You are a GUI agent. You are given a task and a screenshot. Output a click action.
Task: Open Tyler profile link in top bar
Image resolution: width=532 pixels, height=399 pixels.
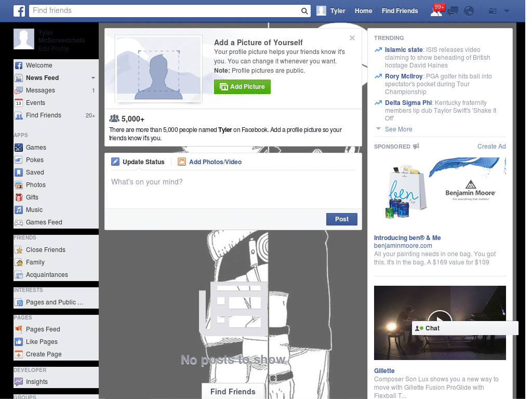pos(338,11)
